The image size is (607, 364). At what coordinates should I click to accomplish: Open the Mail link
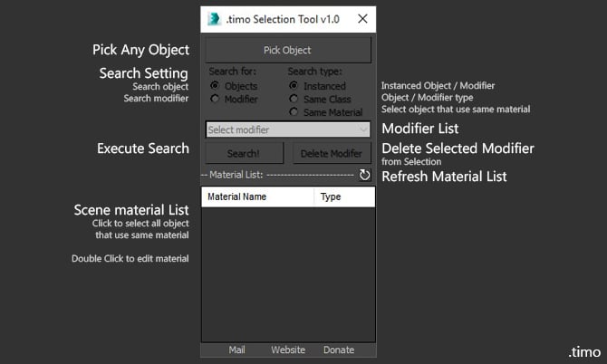(236, 350)
